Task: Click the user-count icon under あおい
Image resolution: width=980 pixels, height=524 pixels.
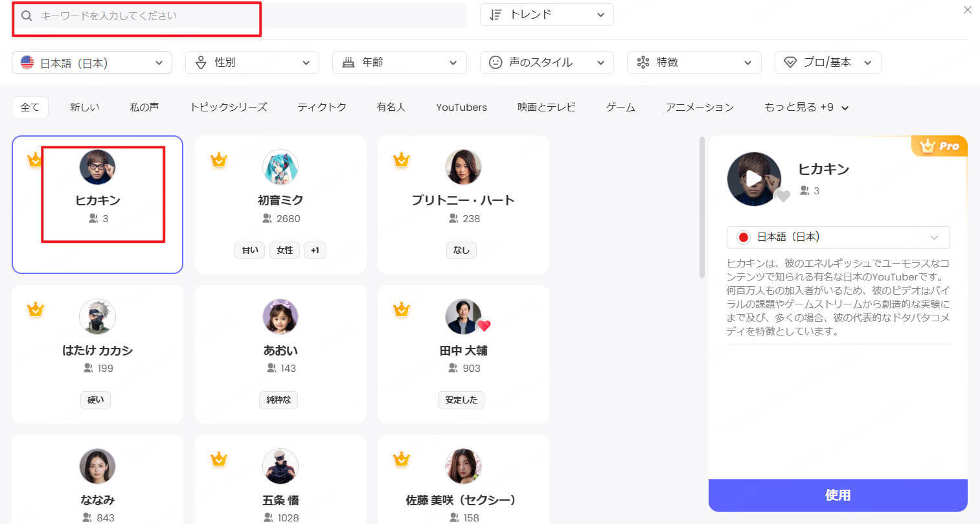Action: tap(271, 368)
